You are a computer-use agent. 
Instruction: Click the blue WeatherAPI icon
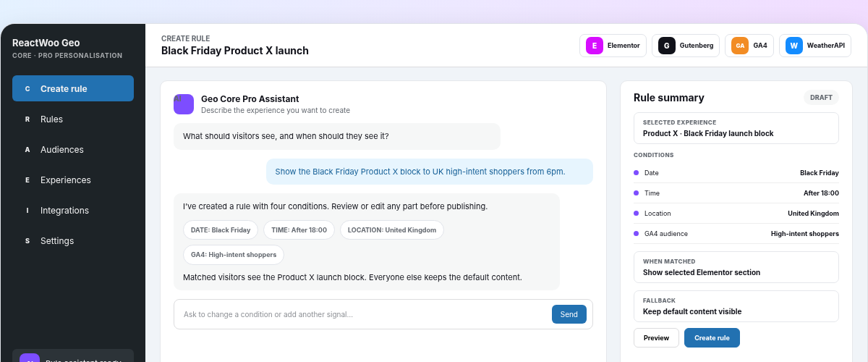coord(794,46)
